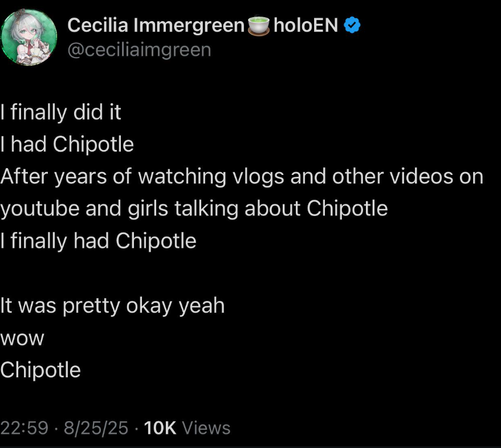Click the holoEN text in the name
Viewport: 501px width, 448px height.
tap(306, 25)
